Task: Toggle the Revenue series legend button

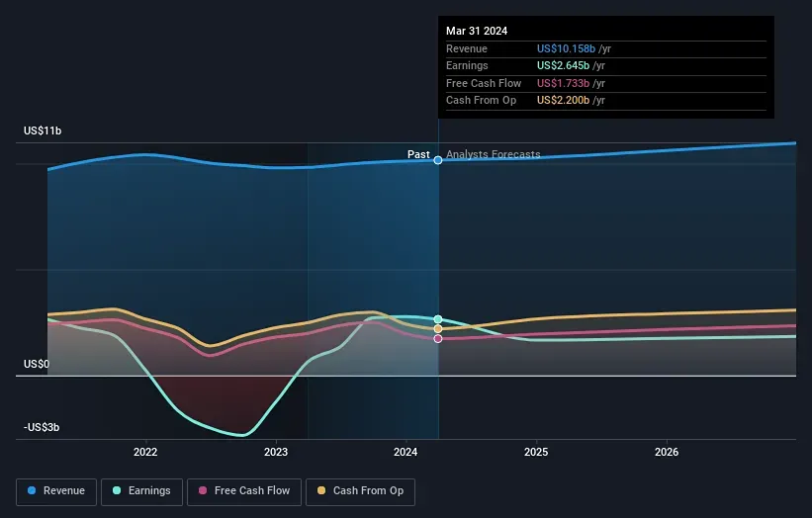Action: 56,491
